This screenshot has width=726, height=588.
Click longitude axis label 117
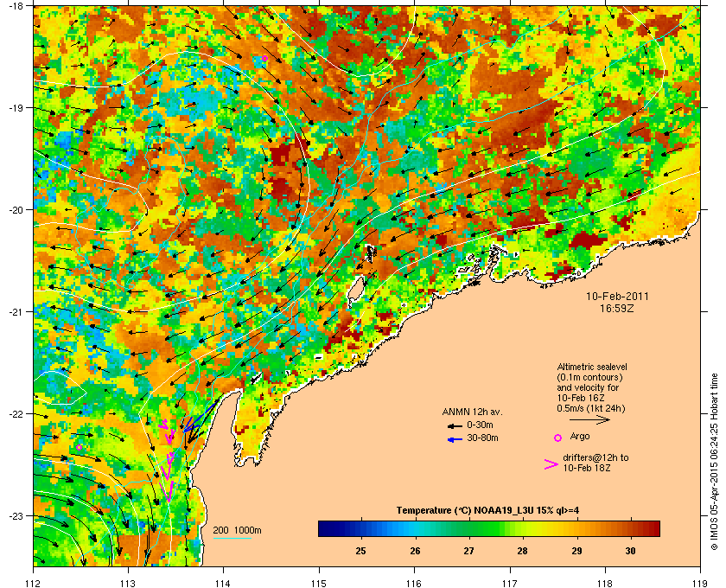[510, 583]
